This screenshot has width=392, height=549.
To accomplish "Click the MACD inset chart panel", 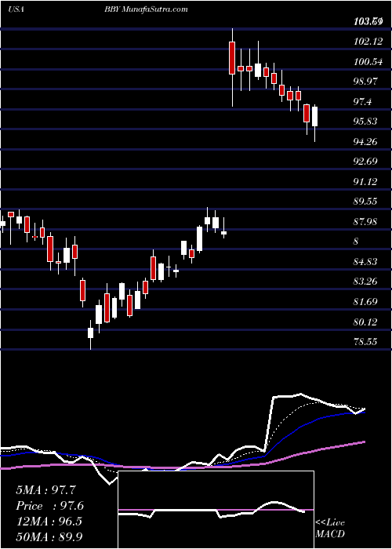I will pyautogui.click(x=216, y=510).
